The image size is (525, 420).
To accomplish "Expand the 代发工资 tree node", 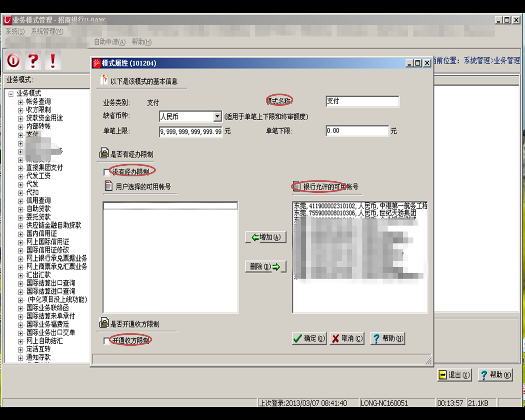I will [x=21, y=176].
